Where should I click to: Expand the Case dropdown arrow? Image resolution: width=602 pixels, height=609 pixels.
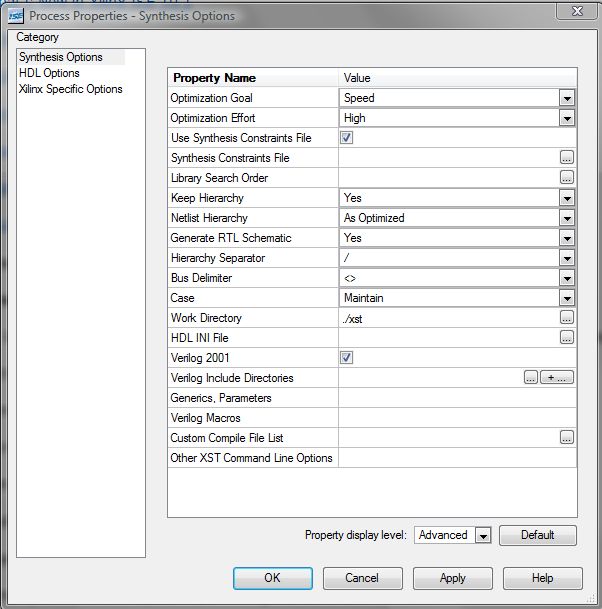coord(567,298)
